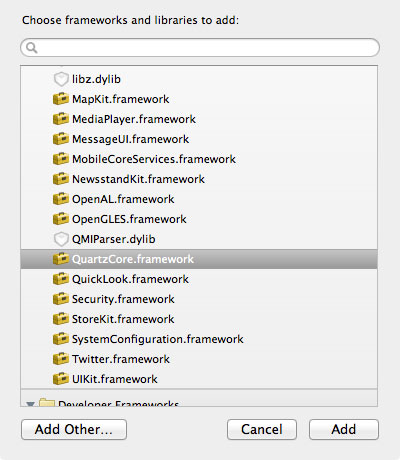
Task: Click the magnifying glass search icon
Action: pyautogui.click(x=32, y=48)
